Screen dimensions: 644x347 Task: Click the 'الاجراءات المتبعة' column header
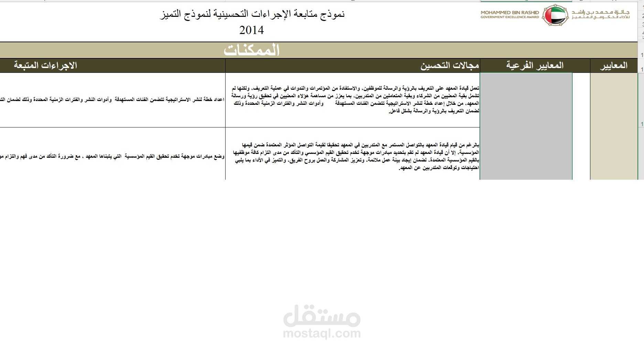pos(112,65)
